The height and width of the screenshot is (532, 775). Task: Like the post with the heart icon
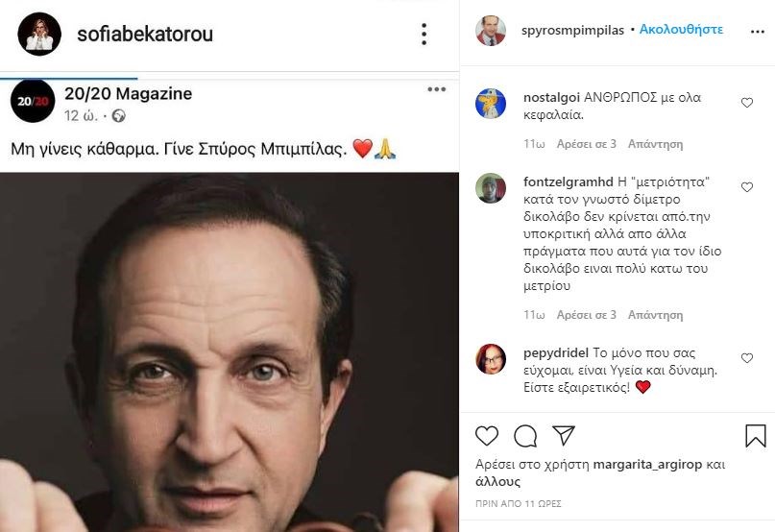click(x=488, y=436)
